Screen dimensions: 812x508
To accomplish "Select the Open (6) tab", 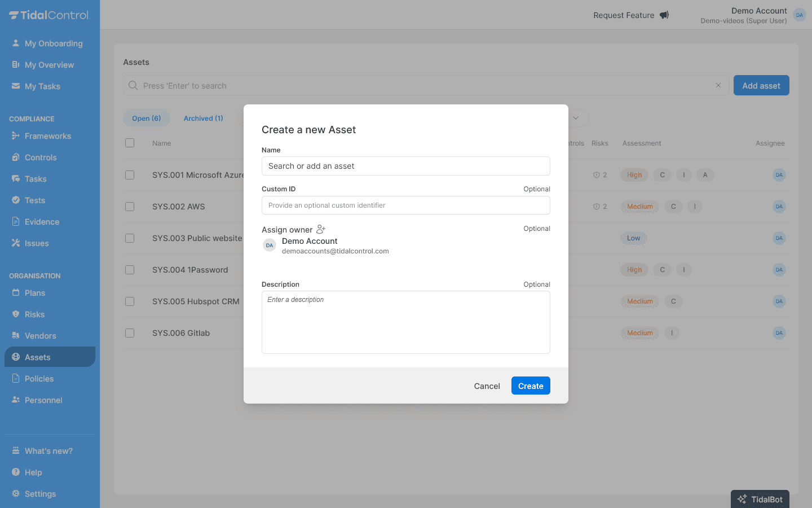I will point(146,118).
